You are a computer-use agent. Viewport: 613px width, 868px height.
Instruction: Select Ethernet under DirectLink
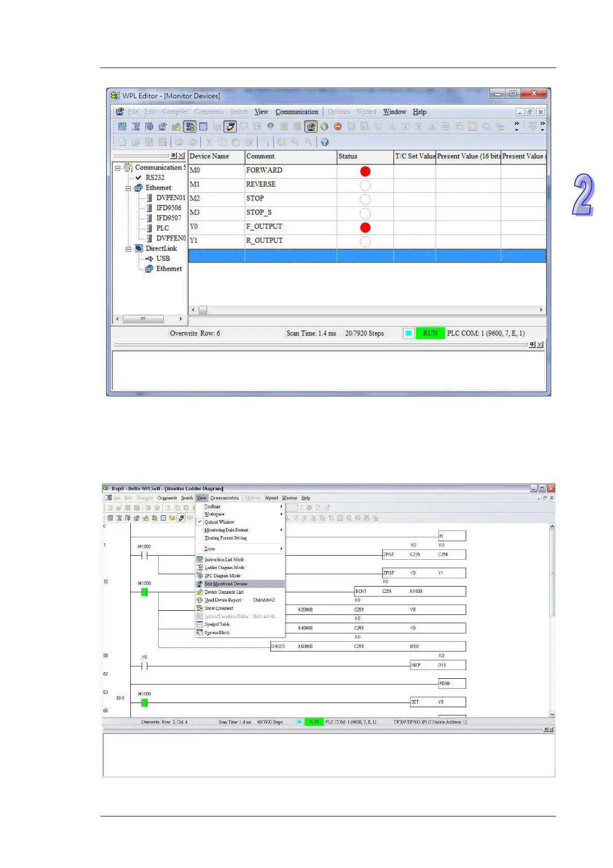[169, 269]
